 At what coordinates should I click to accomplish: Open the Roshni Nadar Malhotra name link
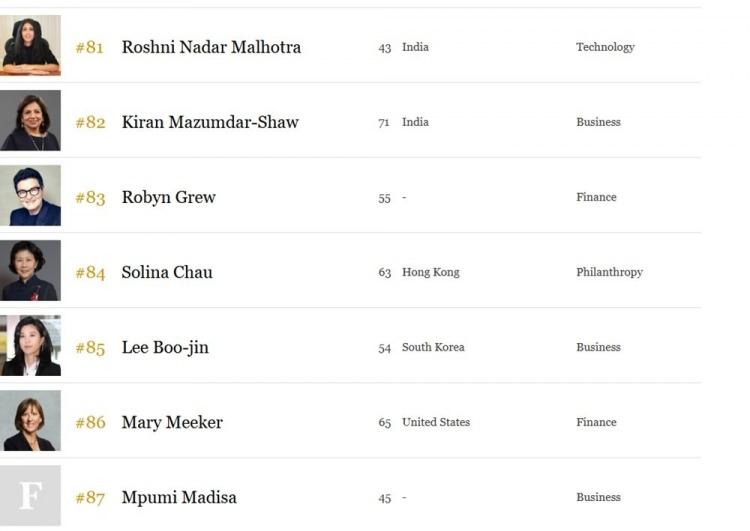[211, 47]
